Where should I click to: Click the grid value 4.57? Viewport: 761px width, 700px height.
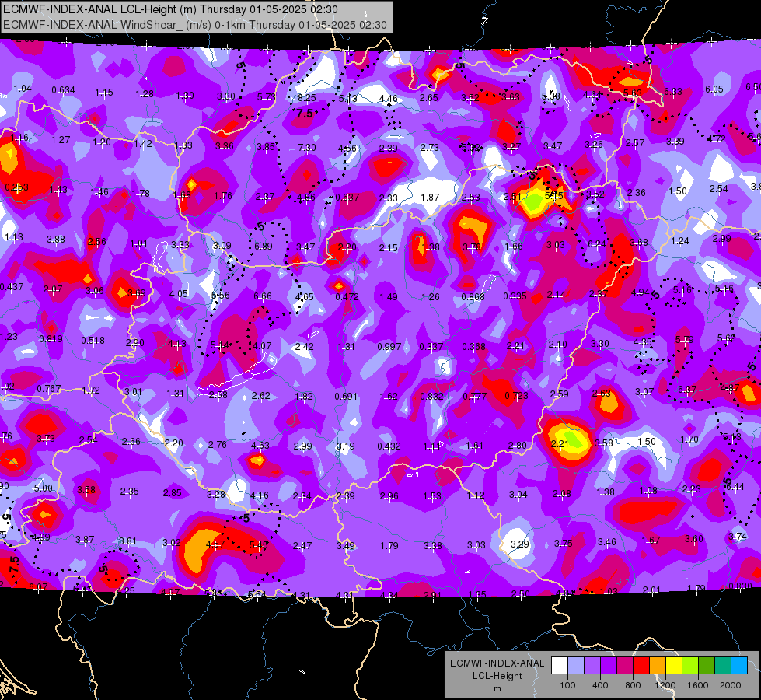[x=215, y=544]
